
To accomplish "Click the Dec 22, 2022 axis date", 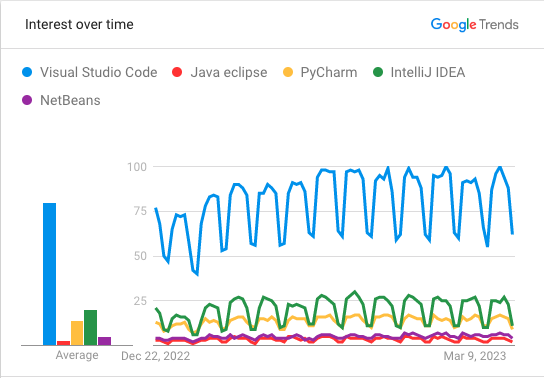I will click(x=155, y=356).
